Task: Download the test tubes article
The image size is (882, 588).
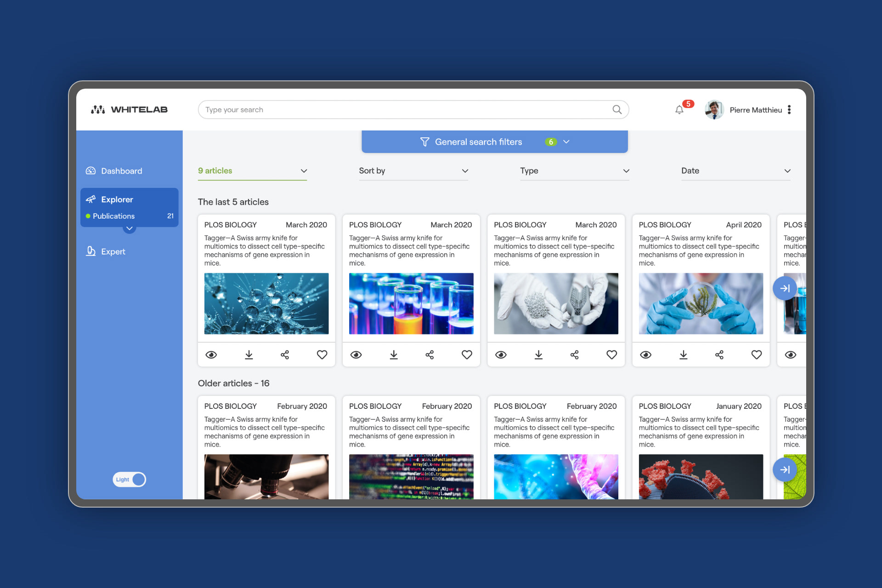Action: [x=394, y=355]
